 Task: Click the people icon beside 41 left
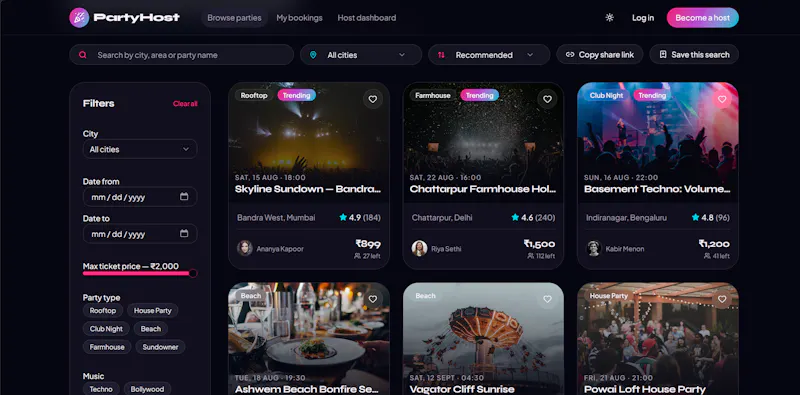[x=707, y=256]
